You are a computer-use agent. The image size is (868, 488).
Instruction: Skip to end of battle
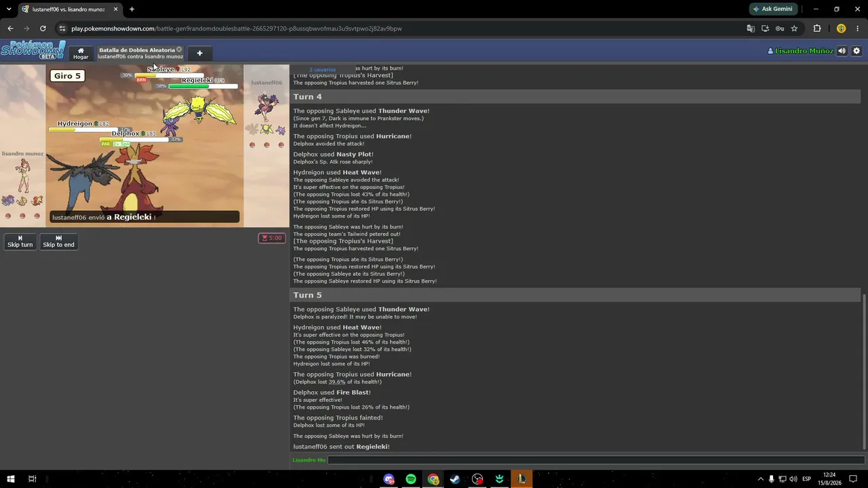[58, 241]
